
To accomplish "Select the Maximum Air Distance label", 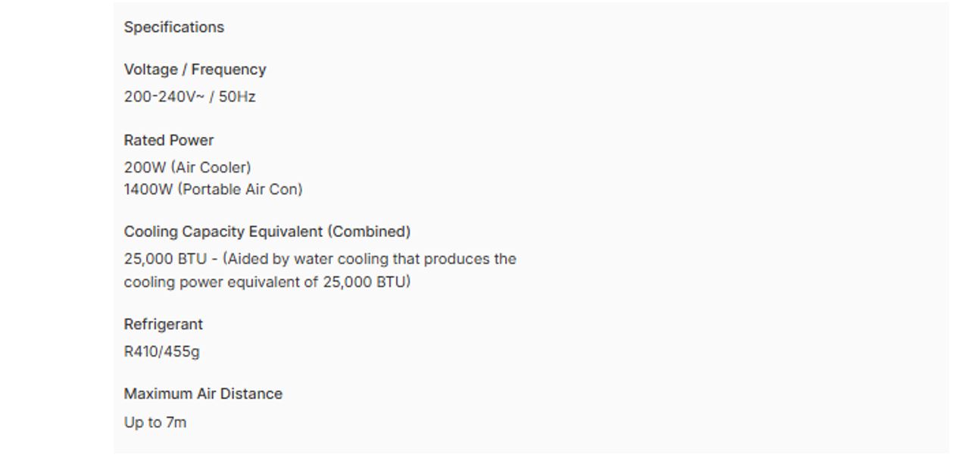I will [x=203, y=394].
